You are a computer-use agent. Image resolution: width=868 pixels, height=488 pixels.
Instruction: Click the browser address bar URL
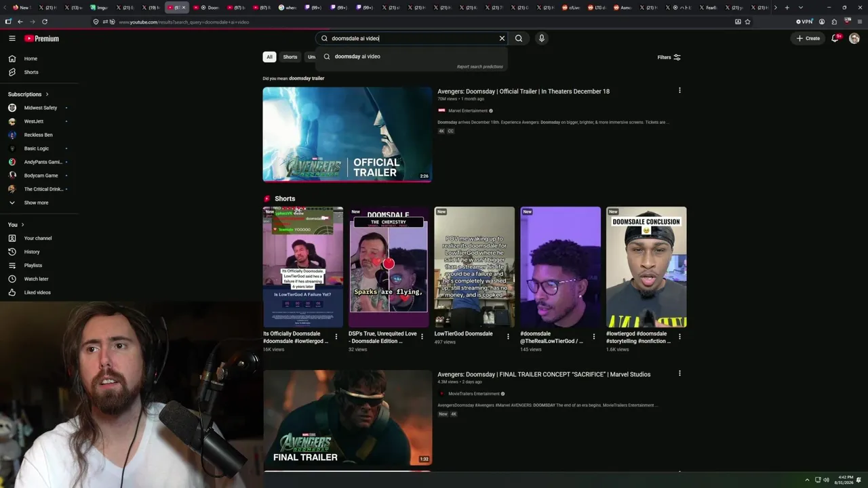[x=184, y=22]
